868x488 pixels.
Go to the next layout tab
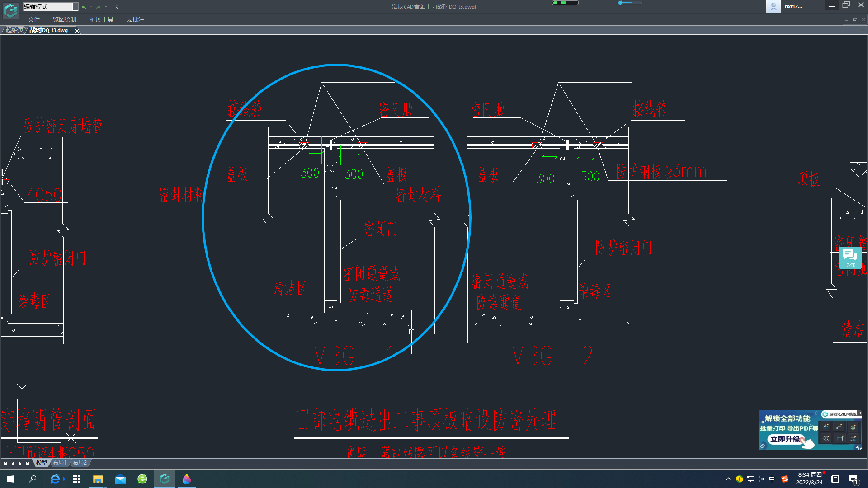coord(20,464)
